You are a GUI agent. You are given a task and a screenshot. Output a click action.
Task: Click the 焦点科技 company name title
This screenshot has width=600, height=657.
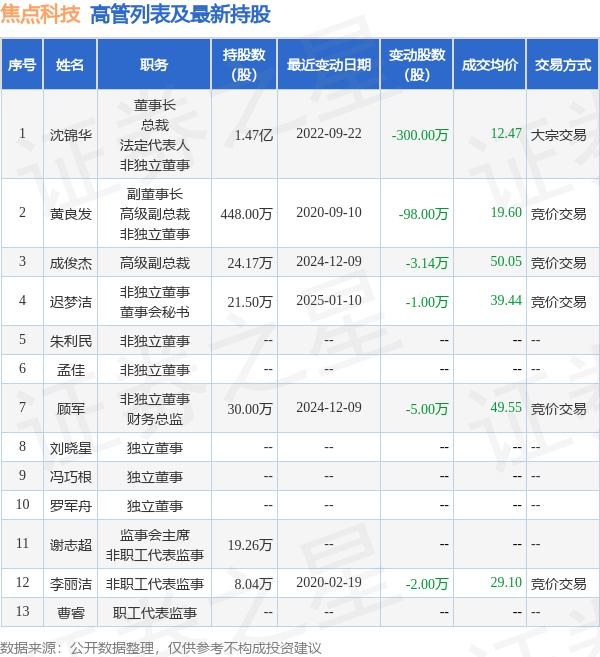point(41,15)
